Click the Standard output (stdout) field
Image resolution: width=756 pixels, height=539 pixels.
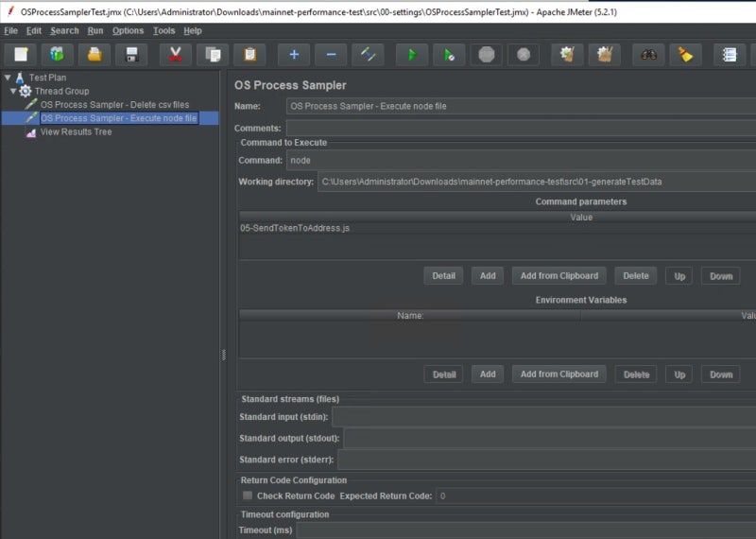tap(550, 438)
